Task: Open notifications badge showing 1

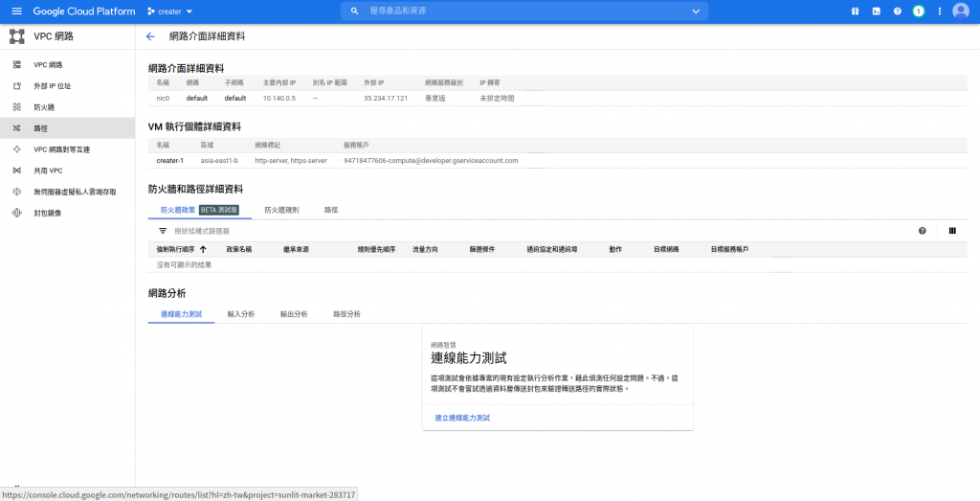Action: coord(918,11)
